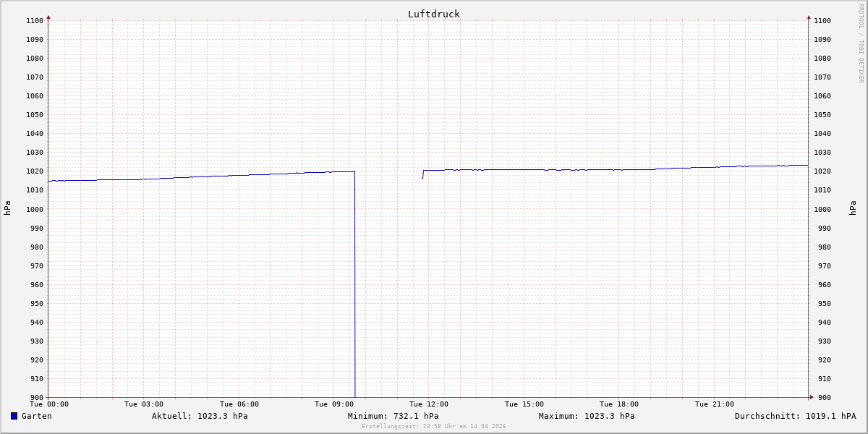Click the left vertical hPa axis title
Image resolution: width=868 pixels, height=434 pixels.
[7, 208]
